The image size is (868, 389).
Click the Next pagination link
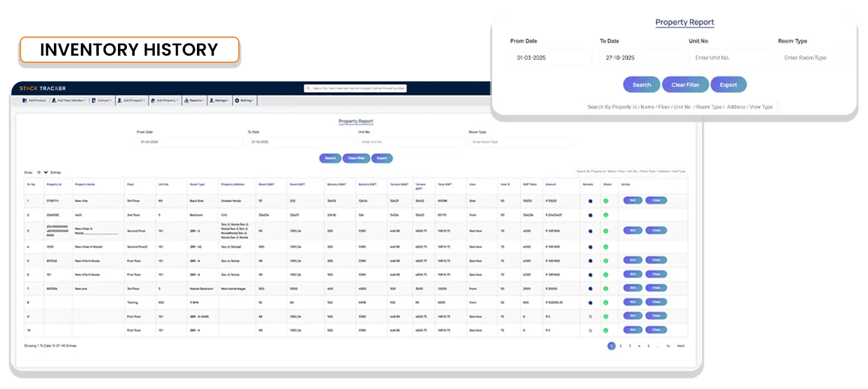pyautogui.click(x=681, y=346)
